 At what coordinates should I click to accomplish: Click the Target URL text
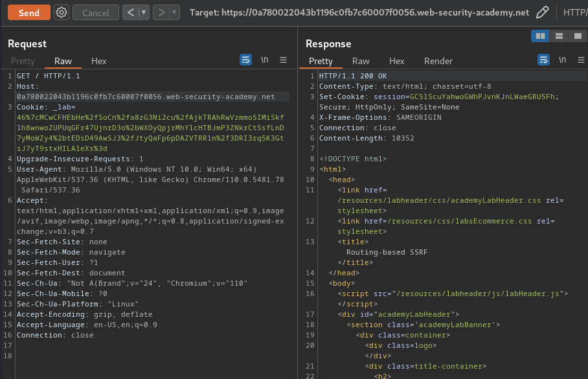(359, 12)
